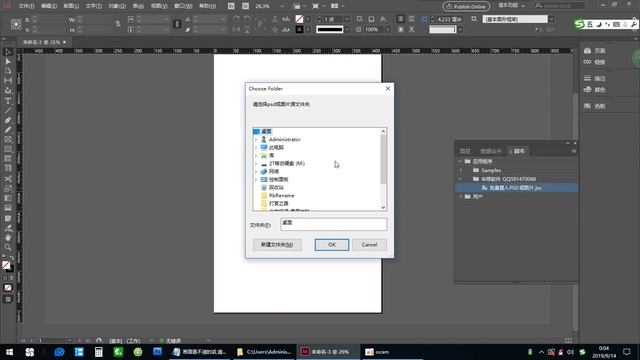Expand the 网络 tree node
The height and width of the screenshot is (360, 640).
pyautogui.click(x=256, y=172)
